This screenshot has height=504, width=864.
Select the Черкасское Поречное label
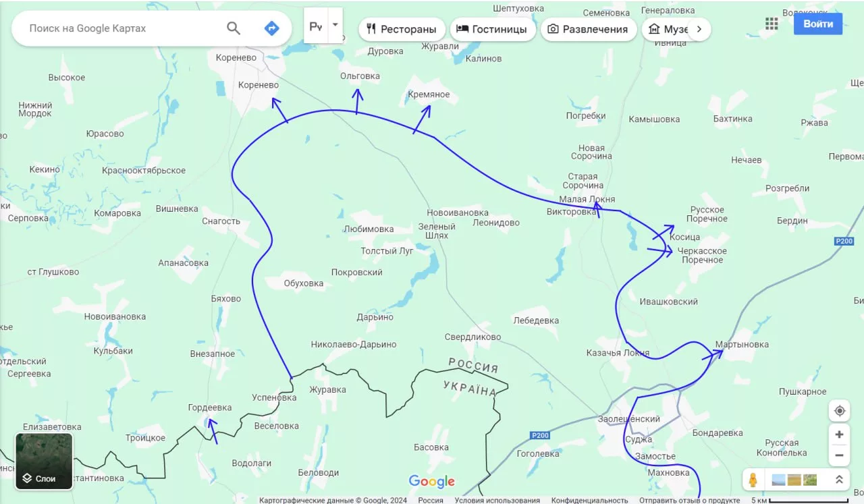(x=702, y=256)
